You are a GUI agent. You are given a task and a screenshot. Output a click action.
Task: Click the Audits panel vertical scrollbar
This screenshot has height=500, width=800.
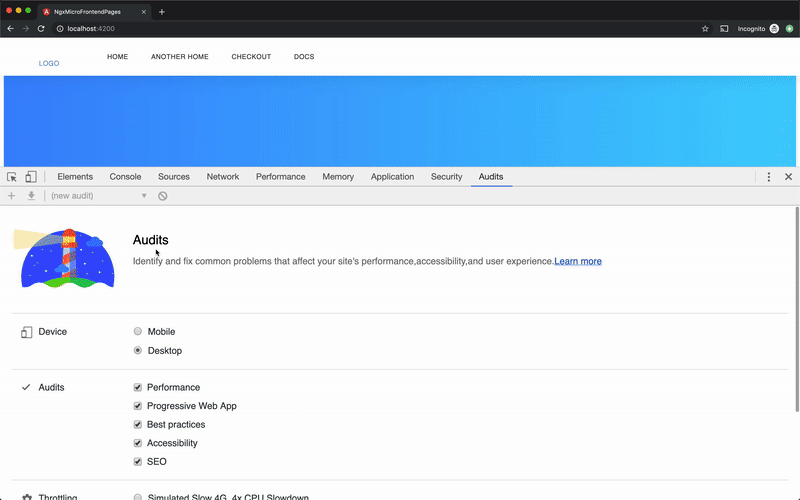[x=797, y=309]
